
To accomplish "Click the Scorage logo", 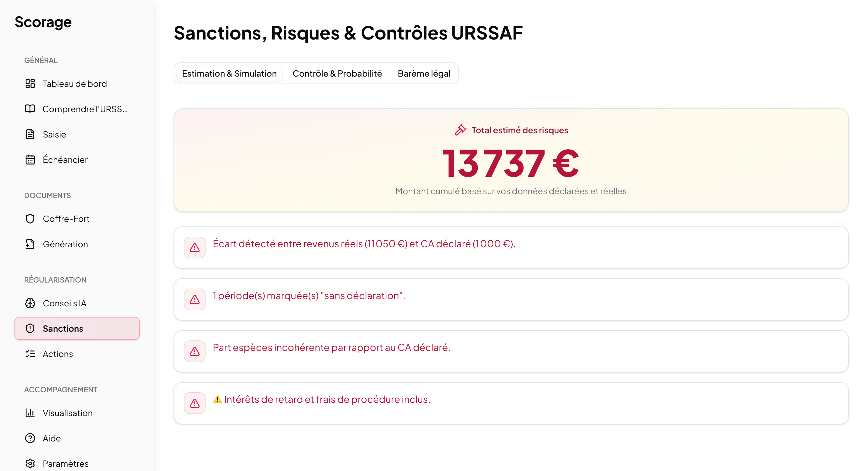I will tap(43, 22).
